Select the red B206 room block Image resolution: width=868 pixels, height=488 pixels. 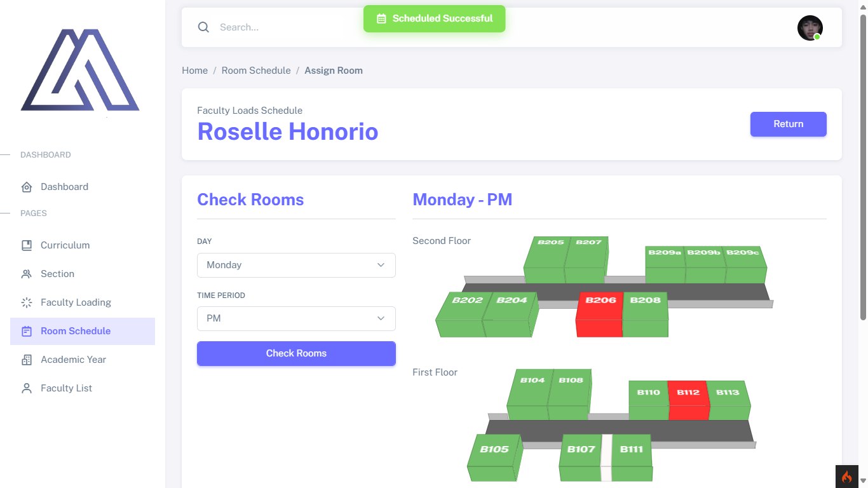pyautogui.click(x=599, y=315)
